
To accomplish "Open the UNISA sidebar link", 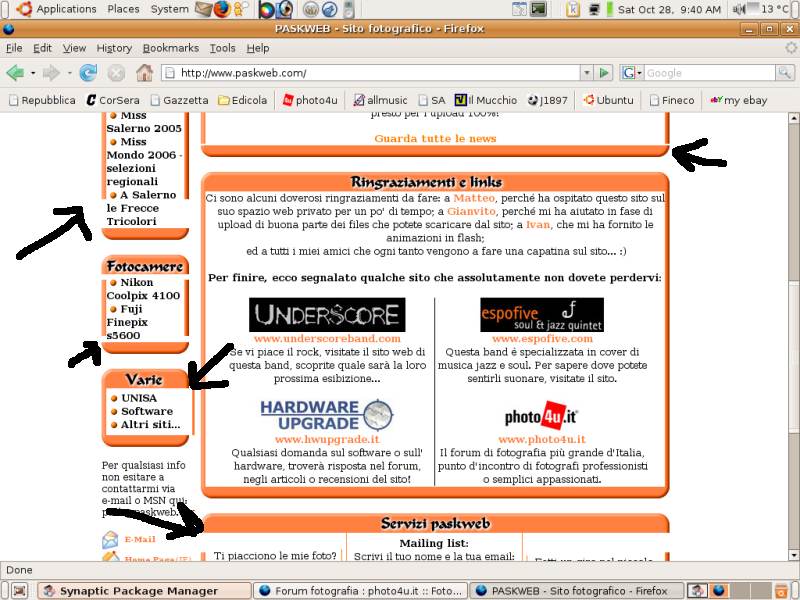I will coord(139,398).
